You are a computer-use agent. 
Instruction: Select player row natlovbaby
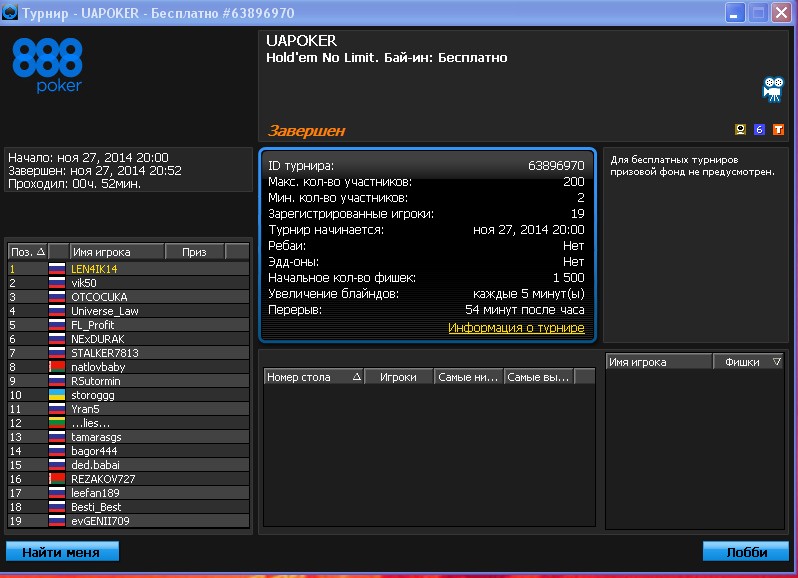click(129, 366)
